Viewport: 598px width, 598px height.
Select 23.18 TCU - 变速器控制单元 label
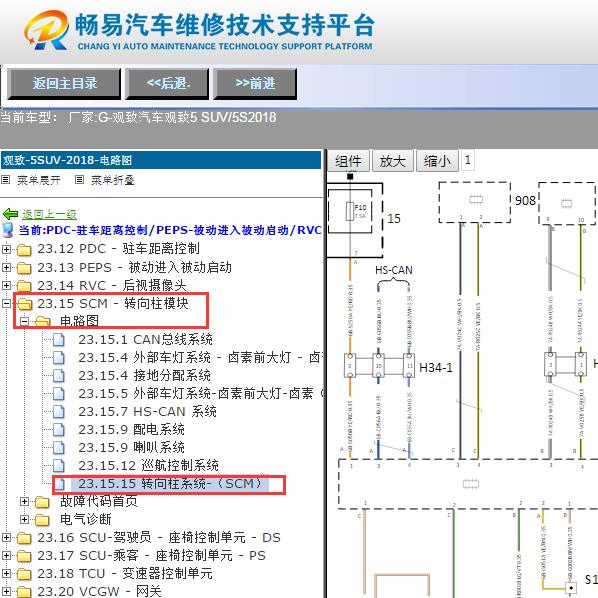[125, 574]
